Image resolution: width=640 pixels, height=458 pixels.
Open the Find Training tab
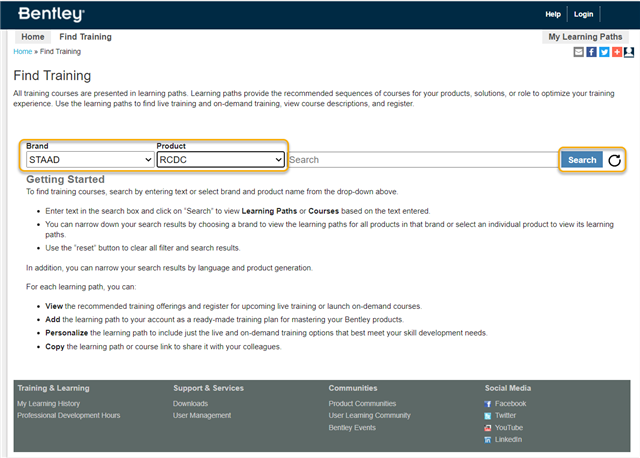pos(85,37)
